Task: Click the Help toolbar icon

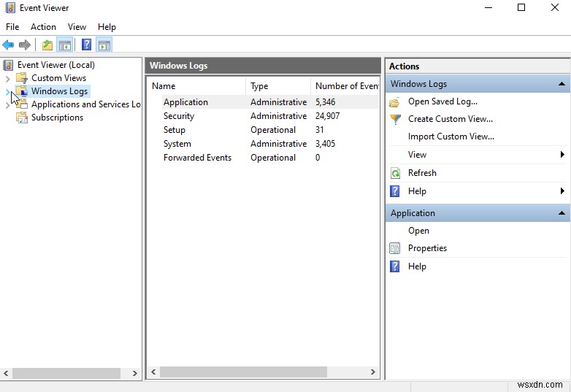Action: [x=86, y=45]
